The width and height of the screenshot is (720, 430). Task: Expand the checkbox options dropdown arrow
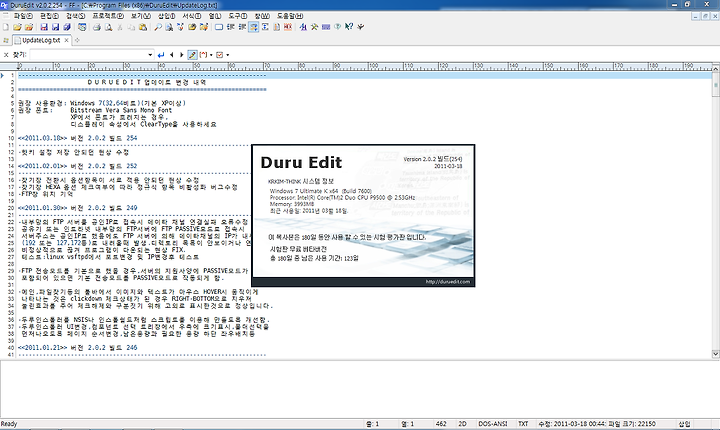228,55
